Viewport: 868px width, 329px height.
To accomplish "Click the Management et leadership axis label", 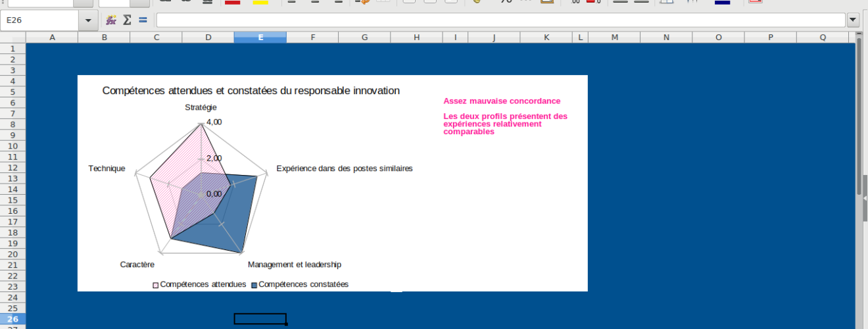I will 294,265.
